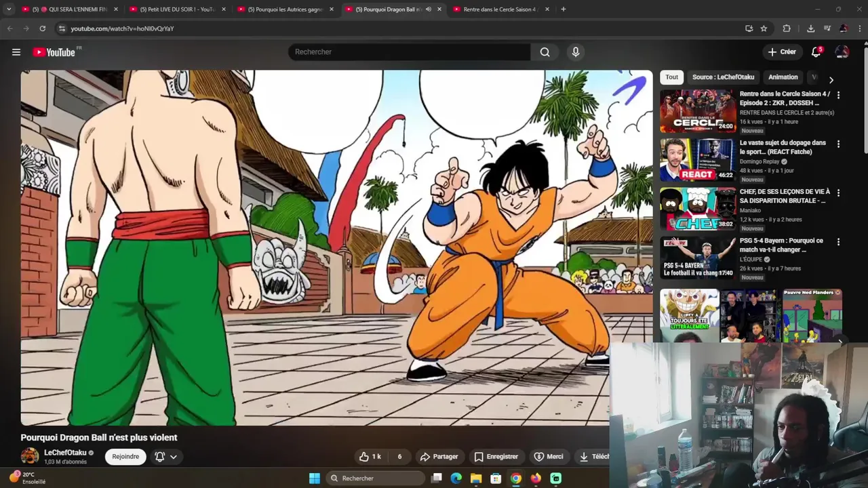
Task: Open the CHEF 38:02 video thumbnail
Action: (x=698, y=209)
